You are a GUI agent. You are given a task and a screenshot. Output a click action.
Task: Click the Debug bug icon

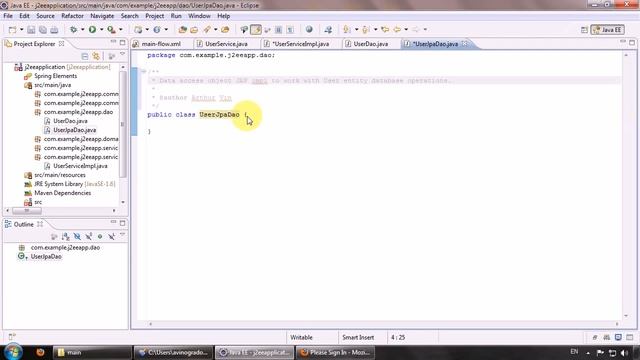[x=73, y=29]
